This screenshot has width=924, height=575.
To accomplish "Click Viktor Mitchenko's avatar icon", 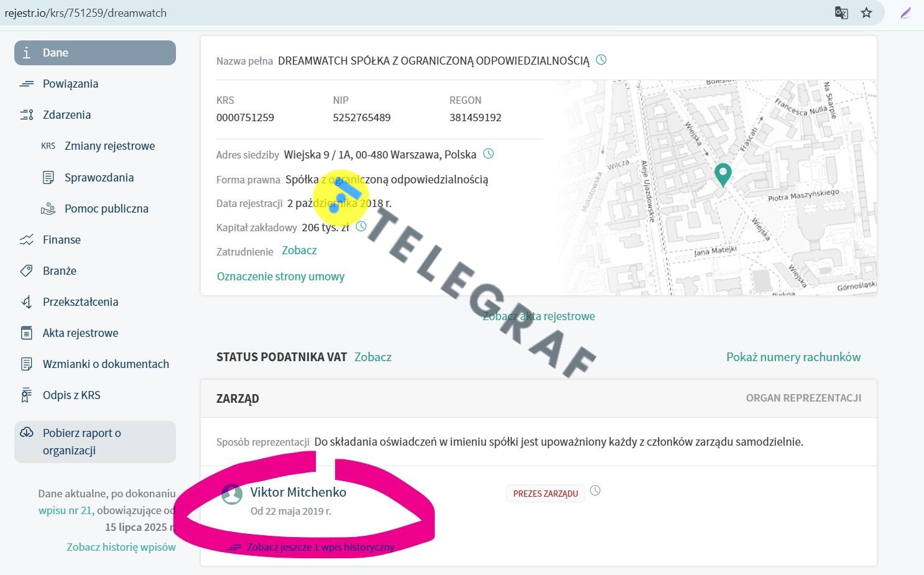I will [x=232, y=495].
